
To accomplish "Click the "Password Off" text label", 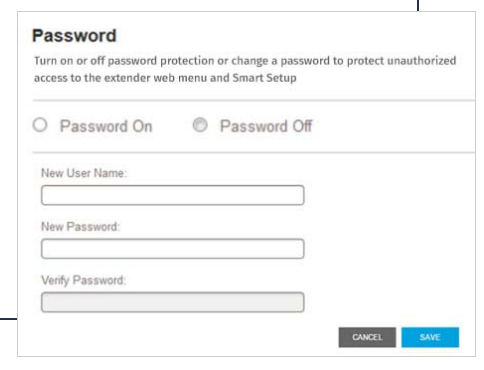I will (266, 126).
